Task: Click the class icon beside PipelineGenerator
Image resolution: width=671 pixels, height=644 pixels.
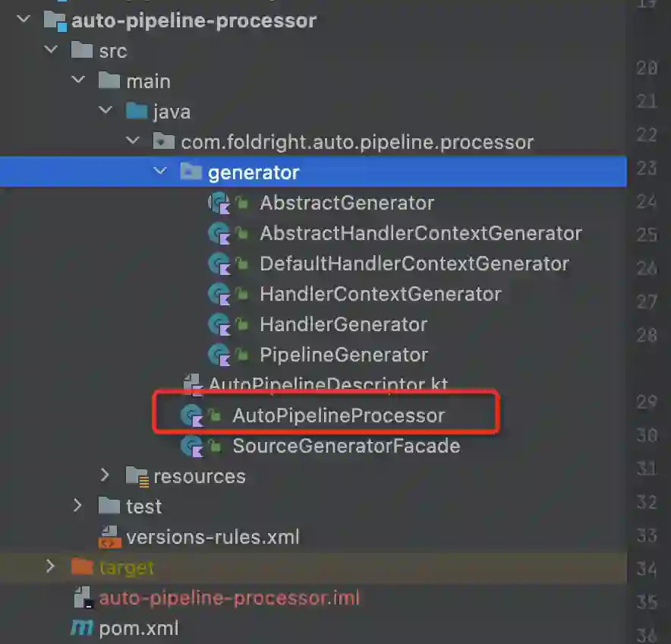Action: click(219, 355)
